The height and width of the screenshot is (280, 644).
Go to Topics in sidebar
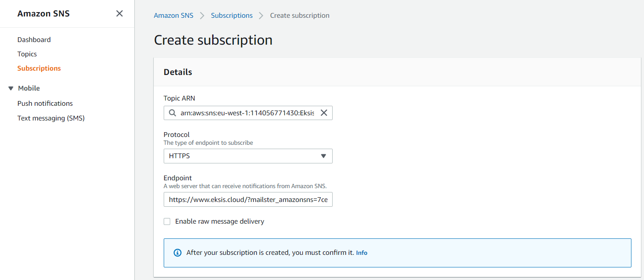click(x=27, y=54)
